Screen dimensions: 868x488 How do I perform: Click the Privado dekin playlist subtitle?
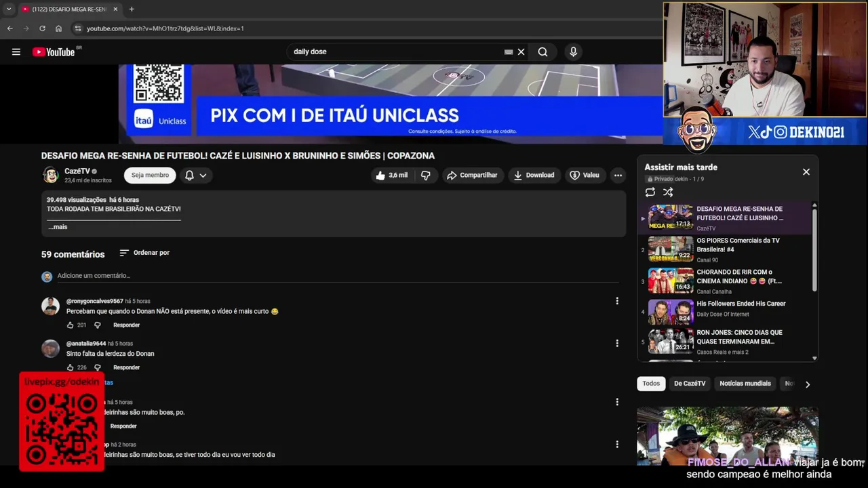pos(675,179)
